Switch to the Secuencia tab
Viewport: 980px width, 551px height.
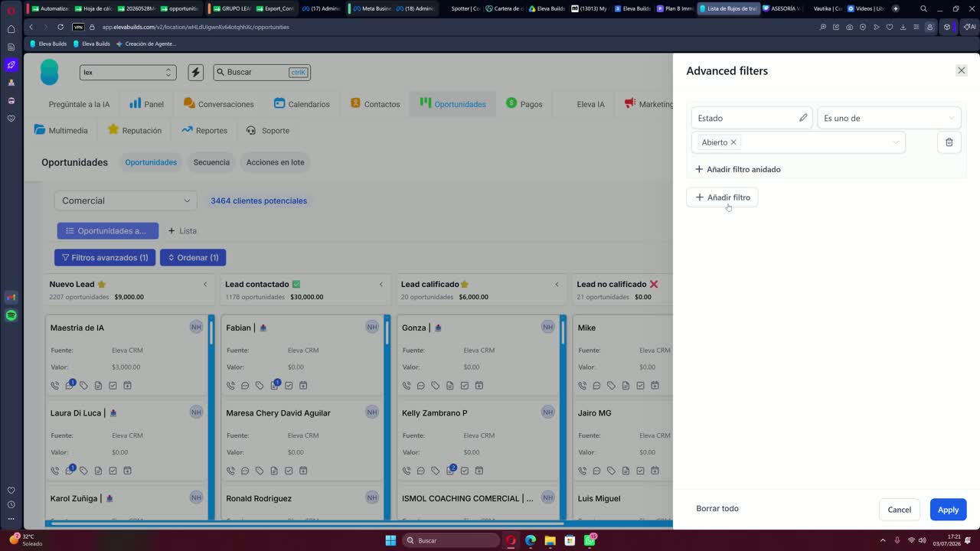(x=211, y=162)
